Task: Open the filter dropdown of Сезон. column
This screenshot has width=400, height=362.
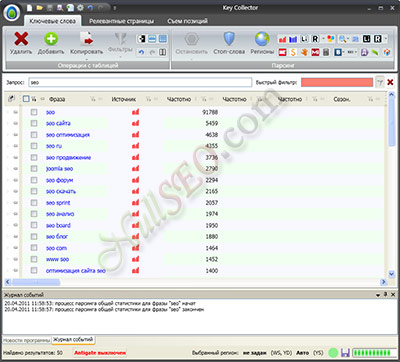Action: tap(370, 99)
